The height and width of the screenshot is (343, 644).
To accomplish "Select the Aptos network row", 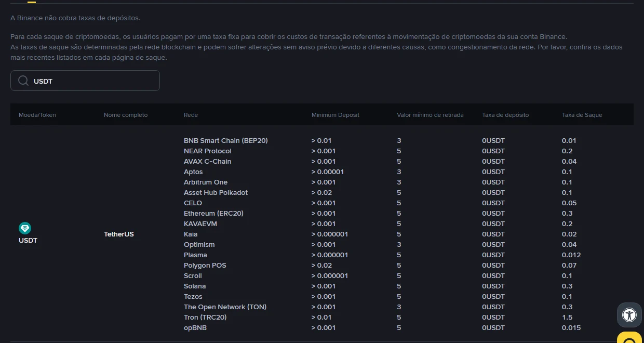I will (193, 171).
